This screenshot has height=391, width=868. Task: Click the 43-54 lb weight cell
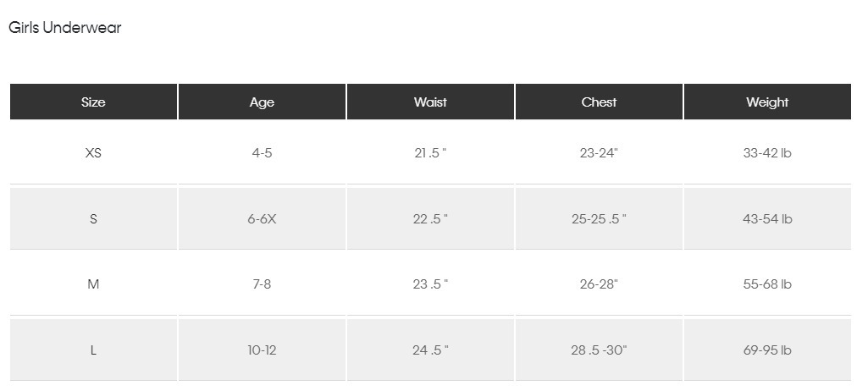pyautogui.click(x=767, y=219)
